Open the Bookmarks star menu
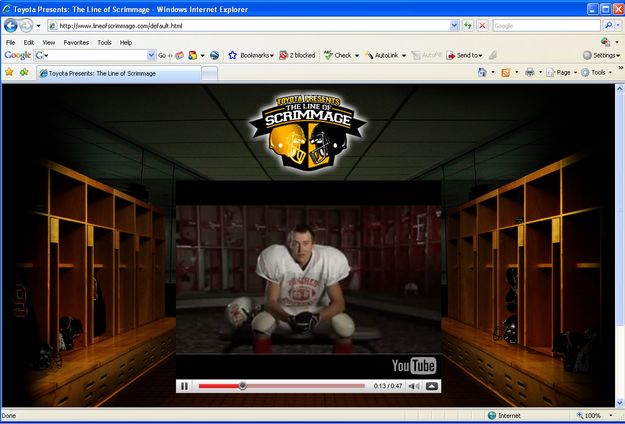Image resolution: width=625 pixels, height=424 pixels. 251,55
